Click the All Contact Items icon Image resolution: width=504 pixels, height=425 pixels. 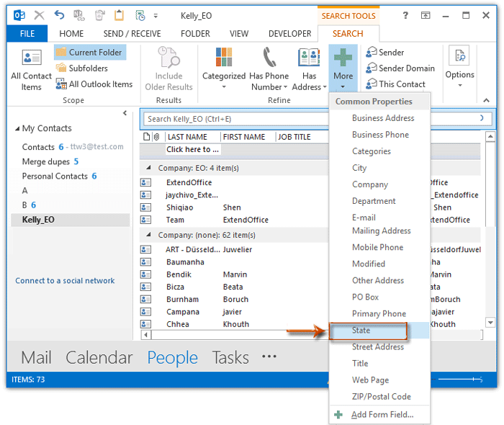(31, 60)
